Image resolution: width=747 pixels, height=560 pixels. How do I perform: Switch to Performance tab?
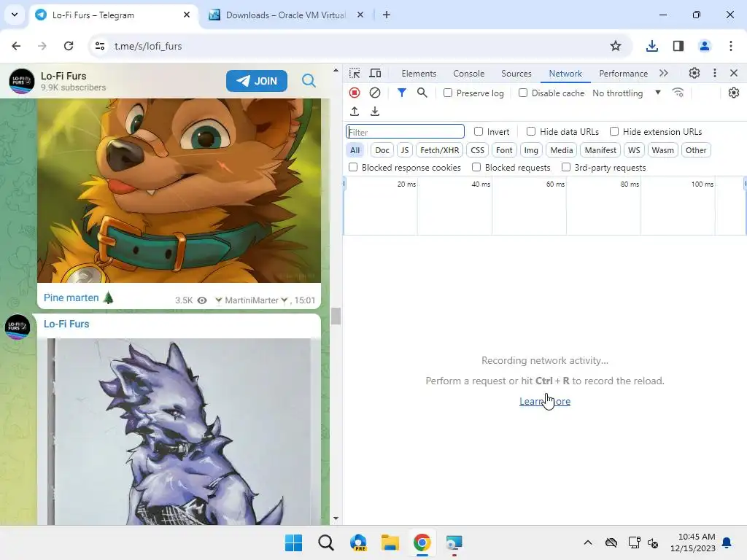coord(623,74)
